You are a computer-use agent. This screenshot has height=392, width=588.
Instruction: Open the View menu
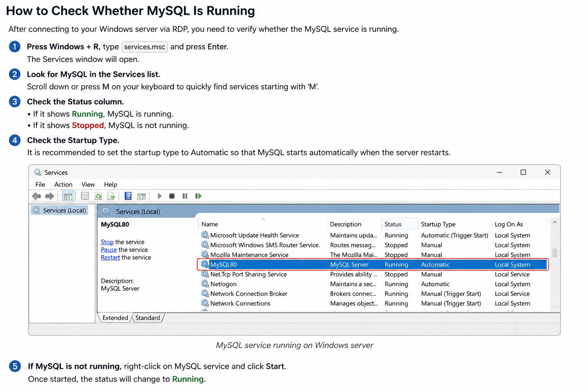(88, 185)
